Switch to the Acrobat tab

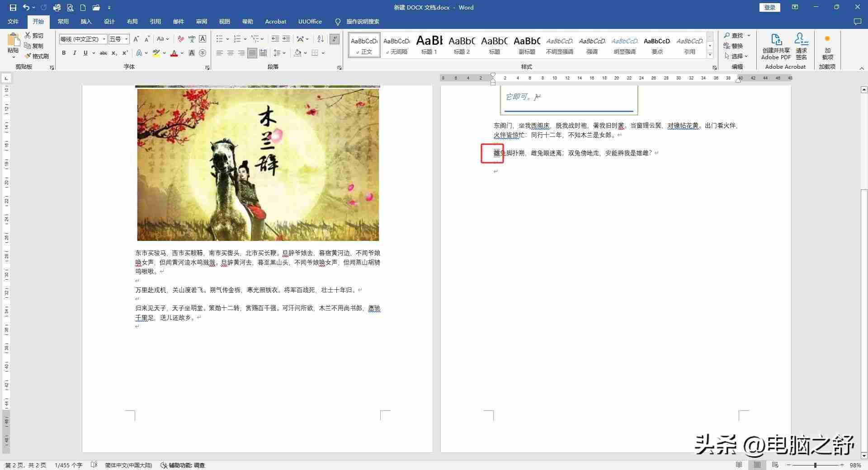pos(275,22)
